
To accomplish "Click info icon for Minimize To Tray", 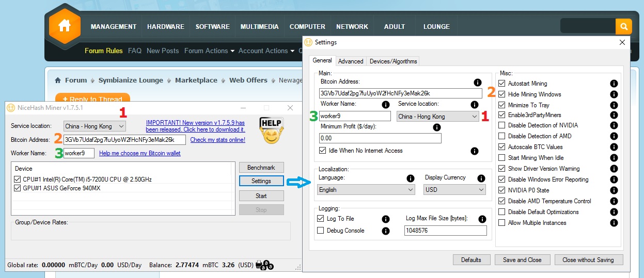I will coord(614,105).
